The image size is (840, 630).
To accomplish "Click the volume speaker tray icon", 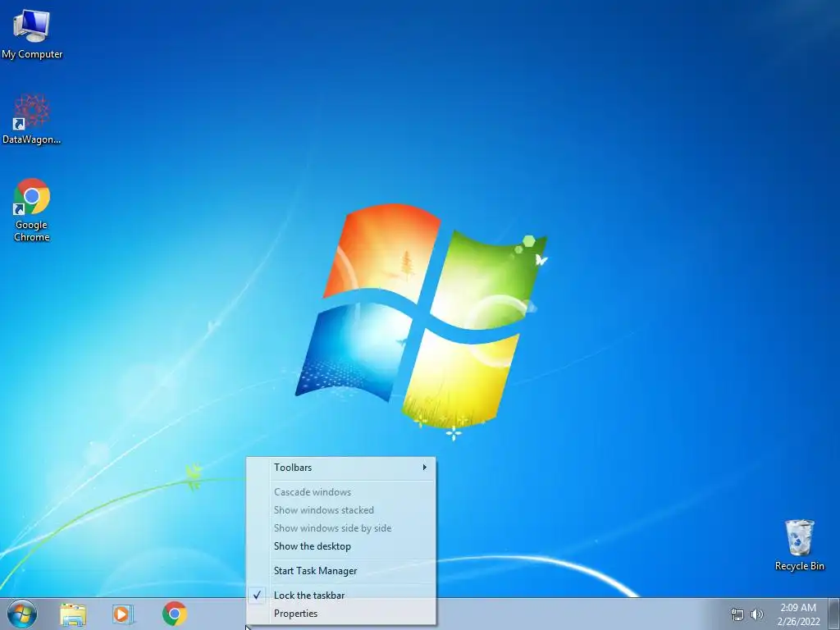I will click(756, 614).
